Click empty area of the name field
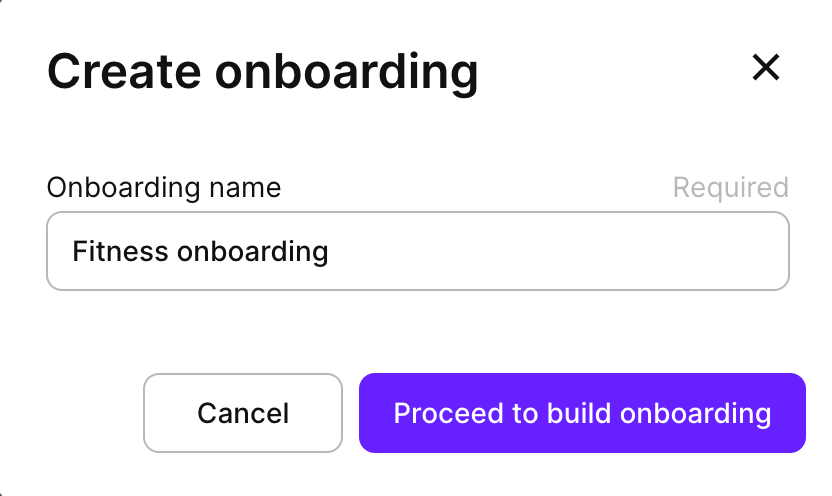This screenshot has height=496, width=832. [557, 251]
